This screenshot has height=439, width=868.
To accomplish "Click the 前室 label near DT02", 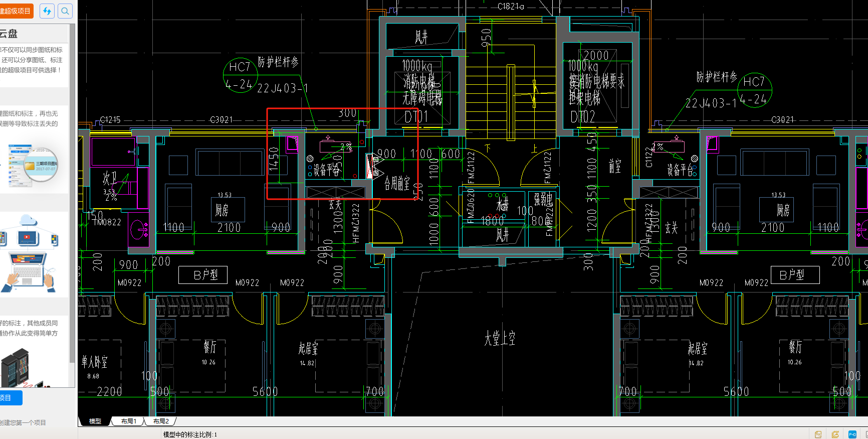I will tap(615, 166).
